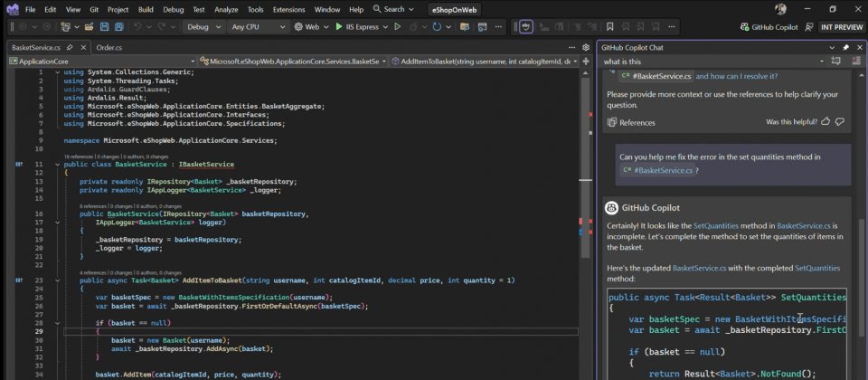Open the Web startup project dropdown
868x380 pixels.
310,26
